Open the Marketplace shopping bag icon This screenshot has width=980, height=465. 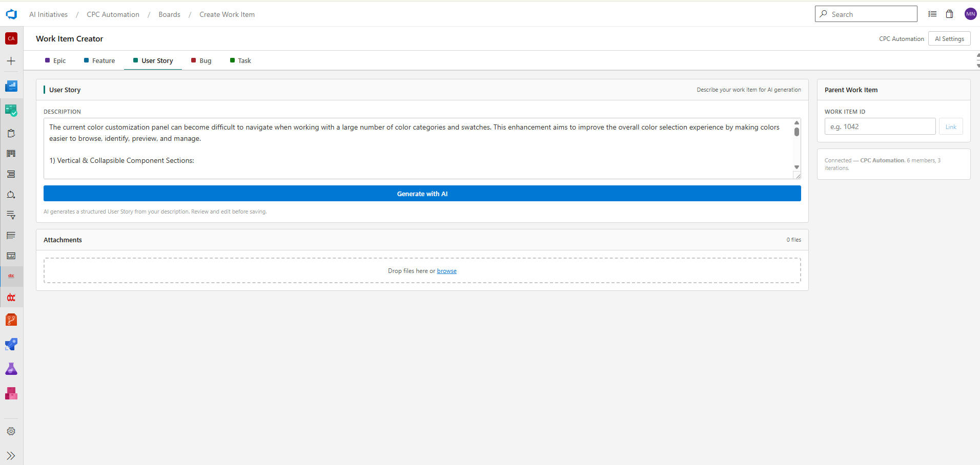point(949,14)
